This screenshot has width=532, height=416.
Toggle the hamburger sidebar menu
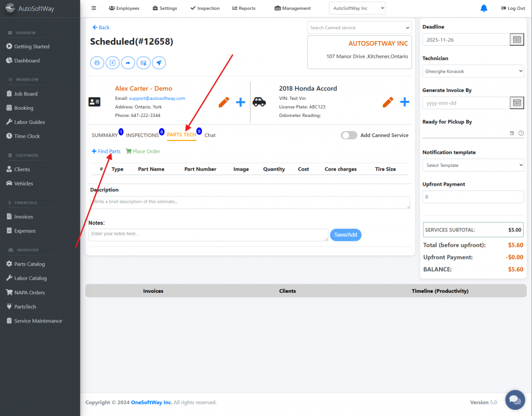pyautogui.click(x=94, y=8)
